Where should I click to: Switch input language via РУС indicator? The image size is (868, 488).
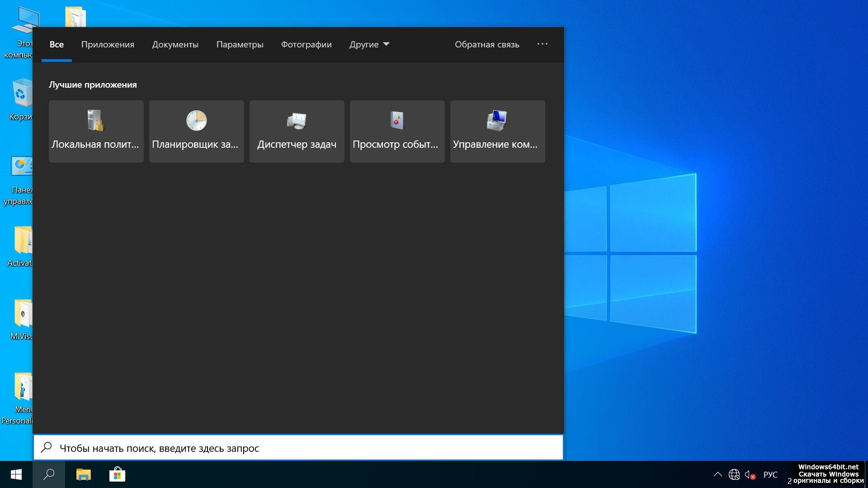click(770, 475)
